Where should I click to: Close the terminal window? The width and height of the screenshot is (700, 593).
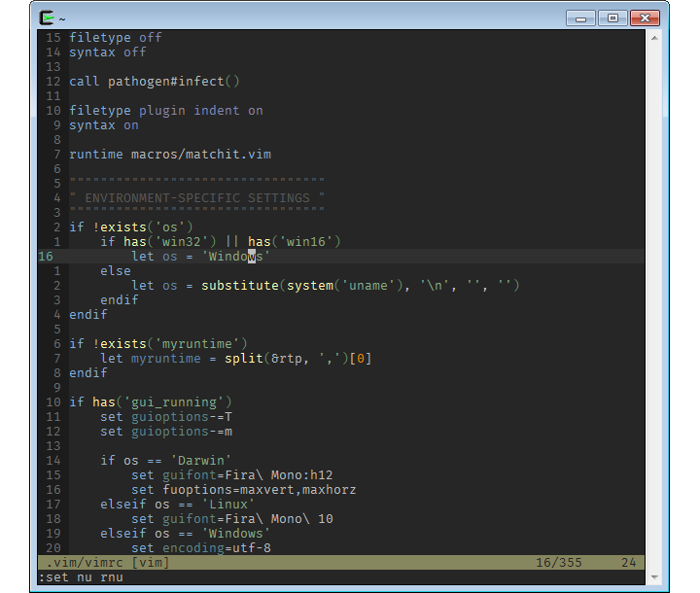click(645, 18)
